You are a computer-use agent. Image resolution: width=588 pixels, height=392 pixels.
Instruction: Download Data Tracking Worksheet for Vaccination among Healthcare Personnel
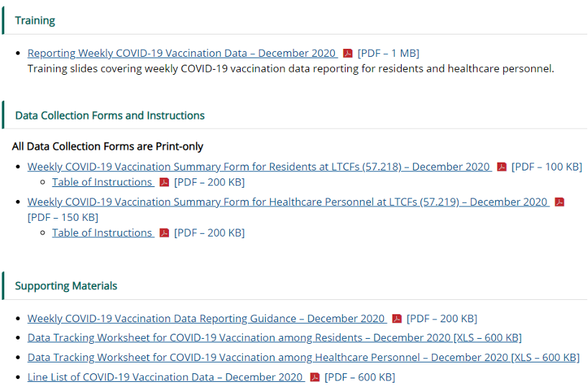303,357
